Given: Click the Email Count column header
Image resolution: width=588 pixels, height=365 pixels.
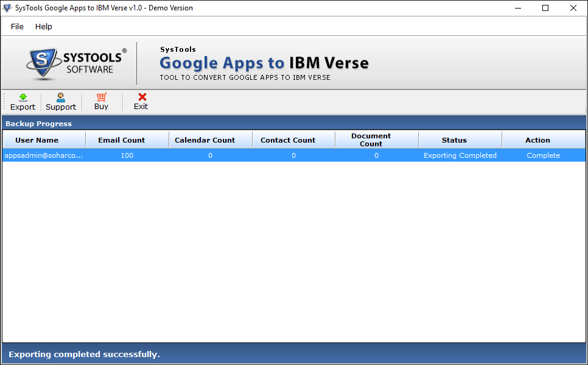Looking at the screenshot, I should [x=127, y=140].
